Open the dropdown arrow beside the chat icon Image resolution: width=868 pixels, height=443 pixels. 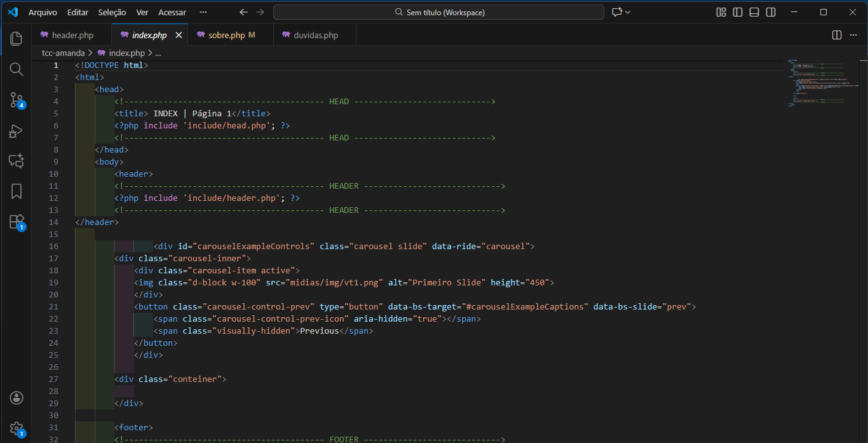tap(628, 12)
